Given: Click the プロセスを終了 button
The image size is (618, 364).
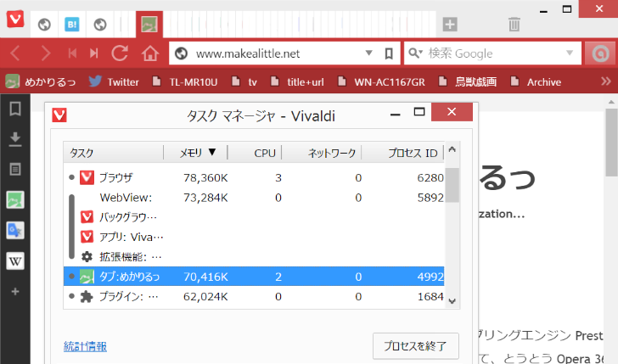Looking at the screenshot, I should pyautogui.click(x=416, y=346).
